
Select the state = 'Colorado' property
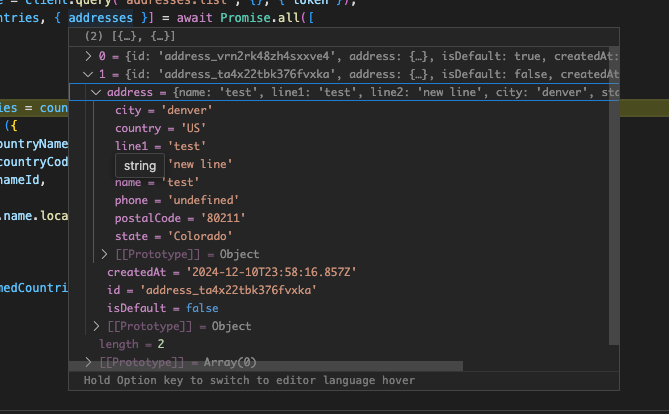[173, 236]
